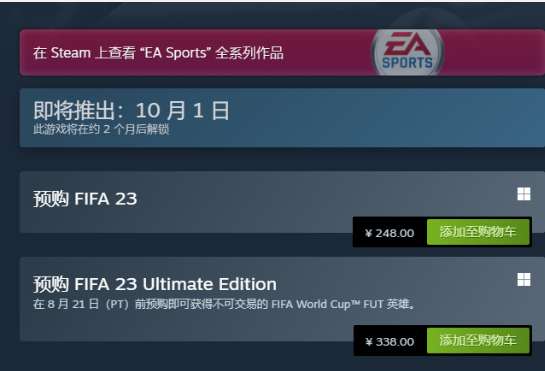Click the Ultimate Edition purchase panel background
Screen dimensions: 545x371
[282, 299]
